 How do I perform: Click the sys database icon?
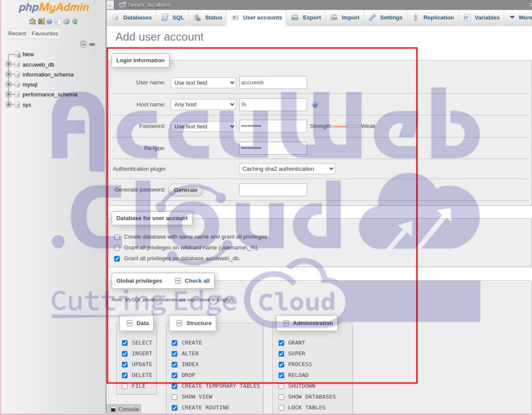click(17, 104)
